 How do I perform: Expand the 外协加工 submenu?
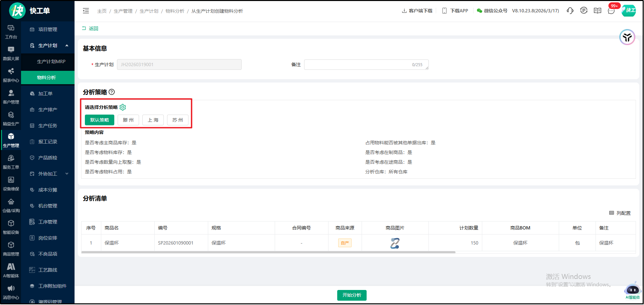67,174
